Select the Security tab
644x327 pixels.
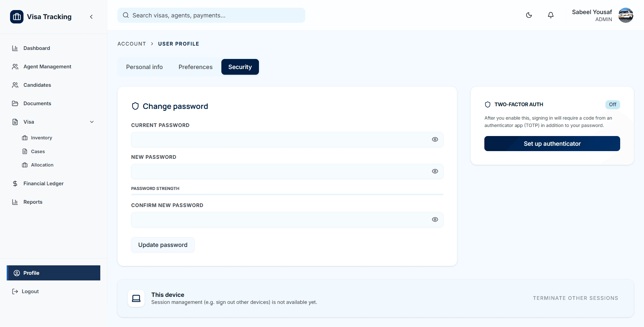[x=240, y=67]
